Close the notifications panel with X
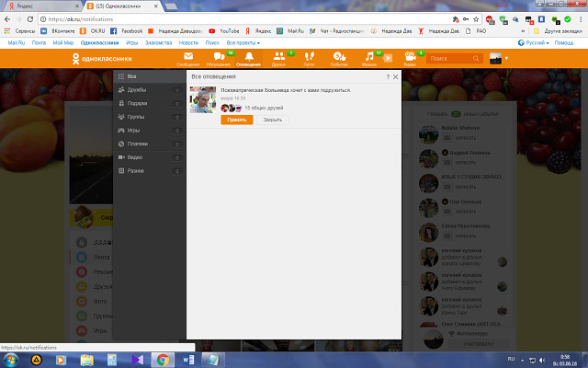 395,76
